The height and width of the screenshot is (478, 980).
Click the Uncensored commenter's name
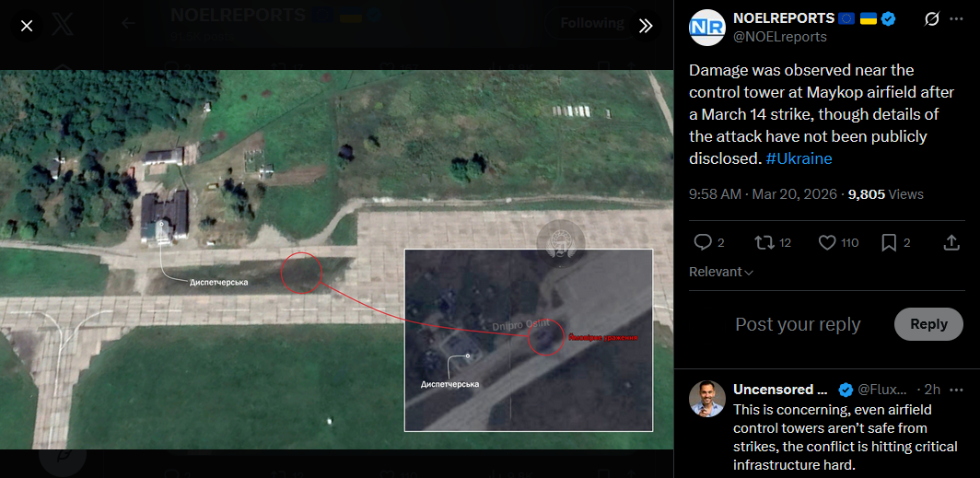tap(781, 390)
